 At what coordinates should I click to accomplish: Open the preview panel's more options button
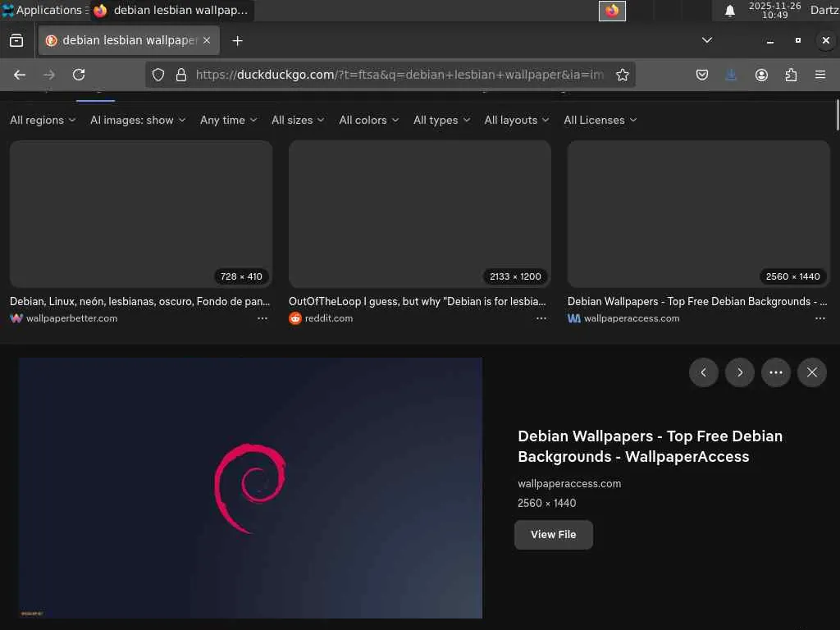(x=776, y=372)
